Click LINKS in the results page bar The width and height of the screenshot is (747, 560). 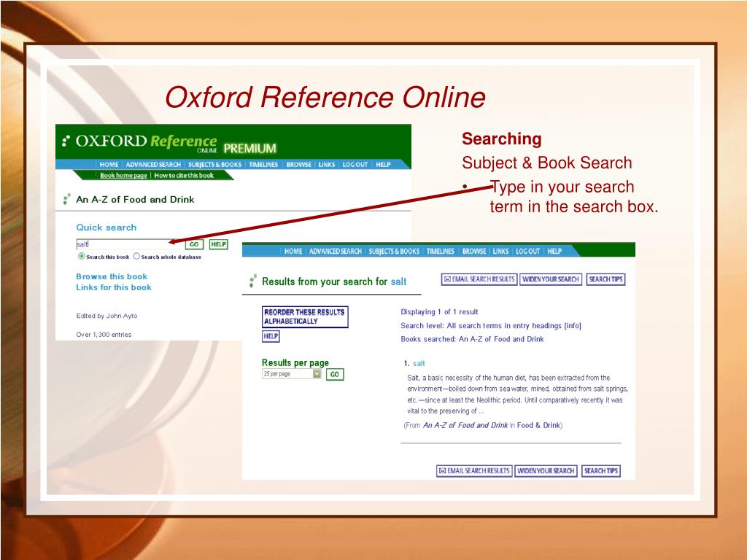point(500,251)
